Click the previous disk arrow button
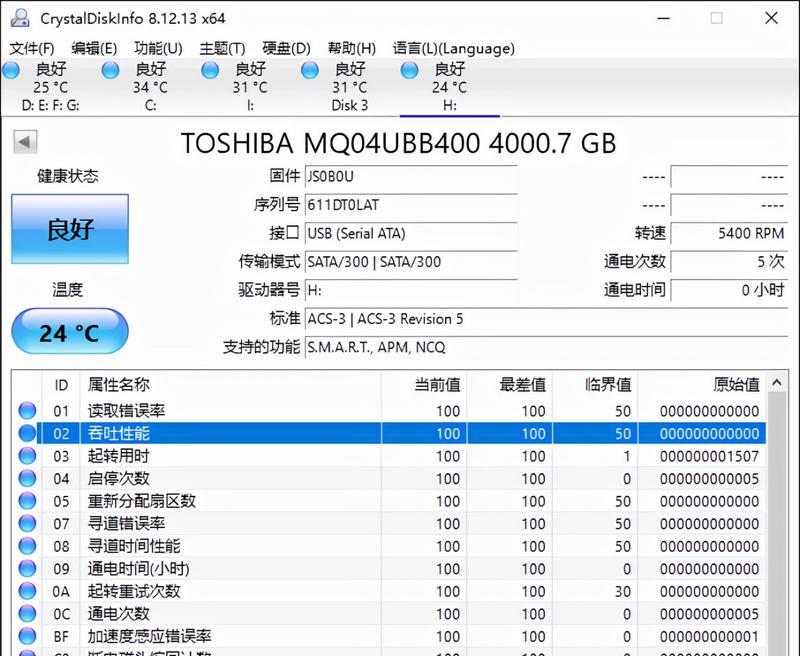Viewport: 800px width, 656px height. click(25, 142)
